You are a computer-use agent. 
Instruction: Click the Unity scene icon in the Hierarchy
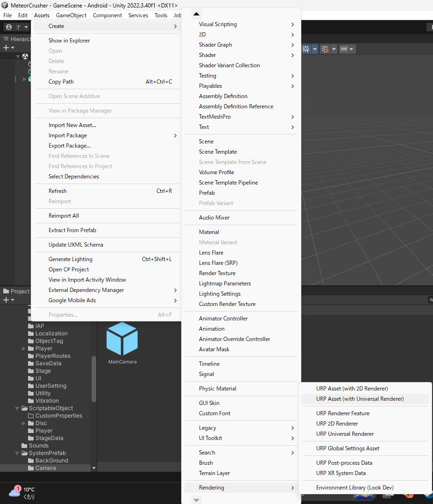tap(25, 57)
